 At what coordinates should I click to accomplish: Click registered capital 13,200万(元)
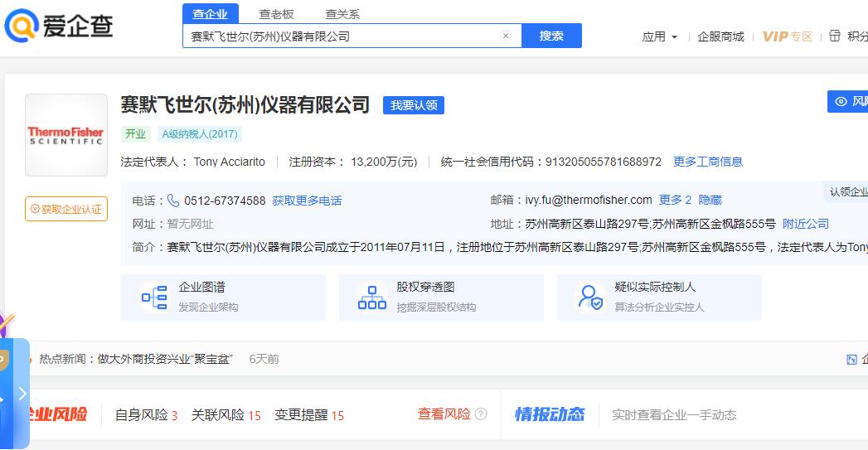pos(384,162)
